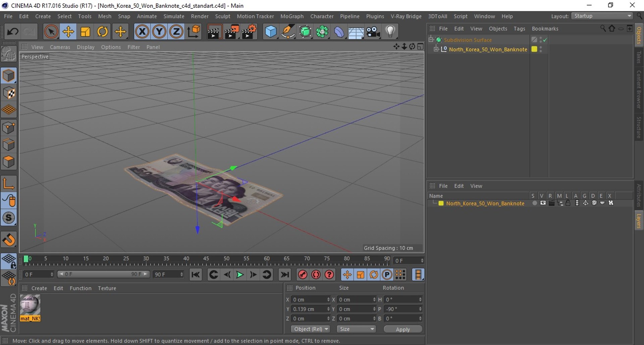
Task: Render the current view with clapperboard icon
Action: [x=214, y=32]
